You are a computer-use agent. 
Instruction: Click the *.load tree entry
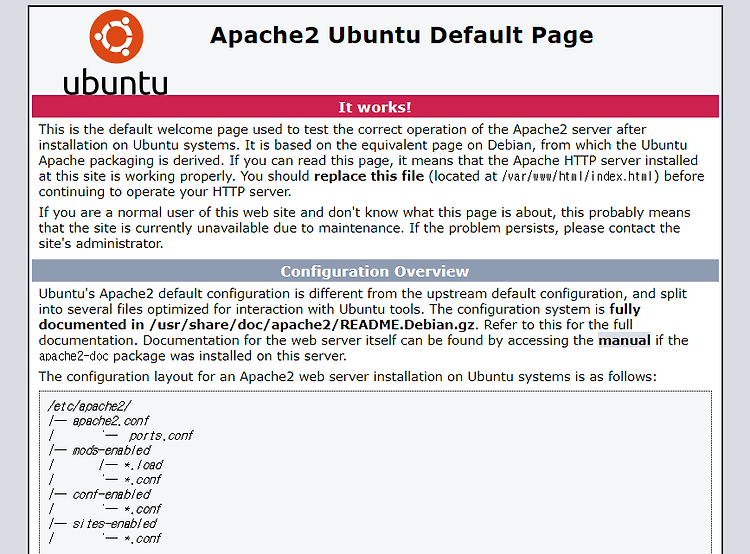[143, 465]
